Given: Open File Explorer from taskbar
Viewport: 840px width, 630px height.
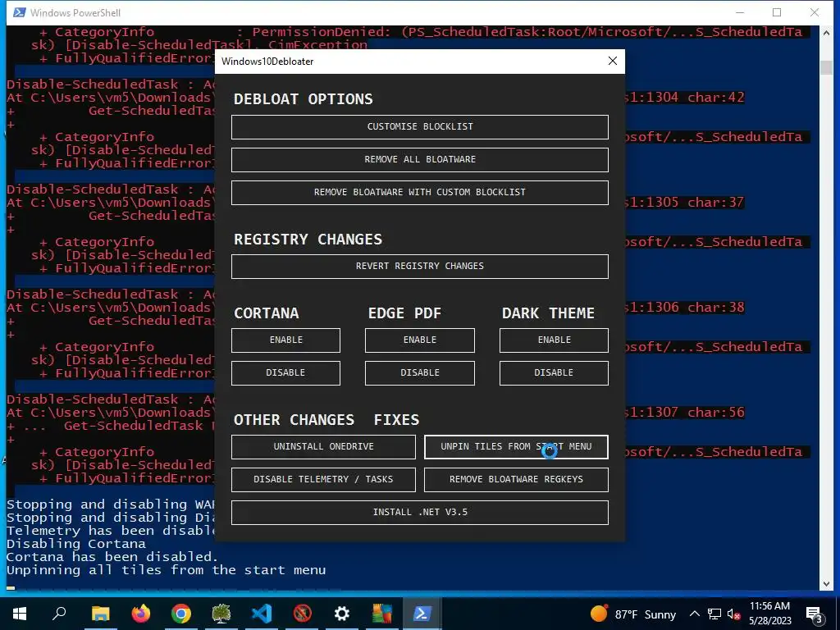Looking at the screenshot, I should tap(100, 614).
